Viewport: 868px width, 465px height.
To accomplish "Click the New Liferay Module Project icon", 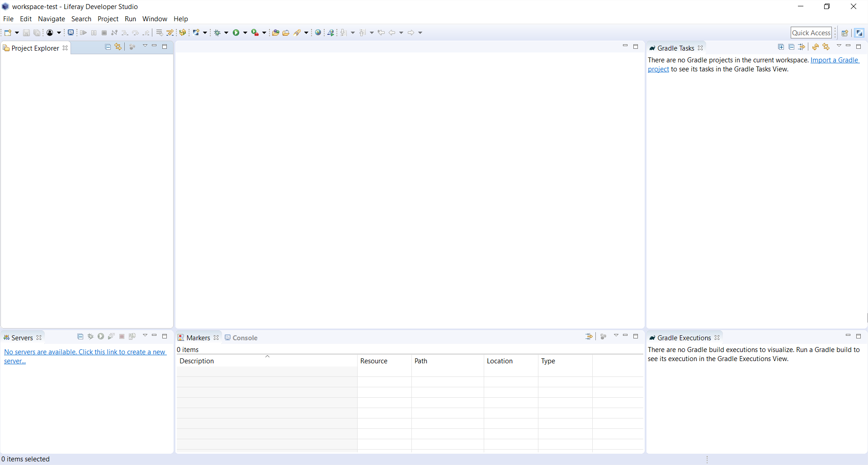I will tap(196, 33).
